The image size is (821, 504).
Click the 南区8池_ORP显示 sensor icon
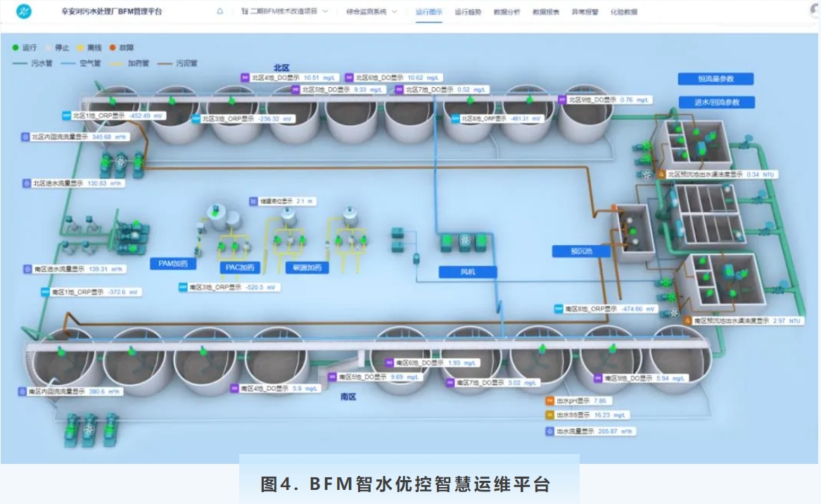coord(558,309)
